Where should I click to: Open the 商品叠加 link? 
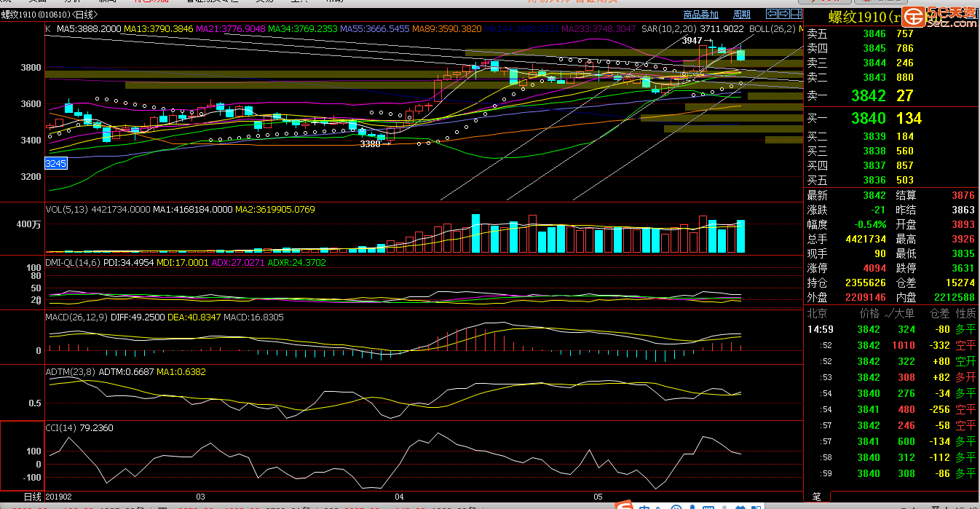tap(701, 15)
